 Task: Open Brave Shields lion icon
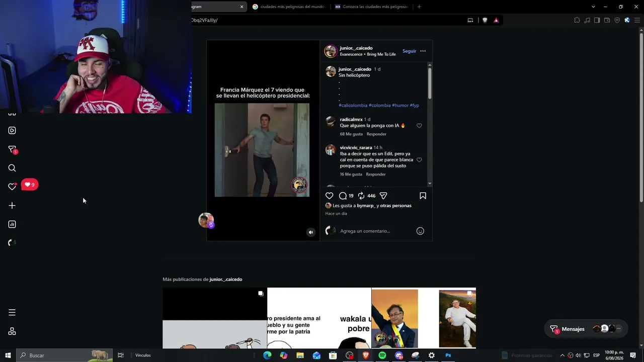click(485, 20)
